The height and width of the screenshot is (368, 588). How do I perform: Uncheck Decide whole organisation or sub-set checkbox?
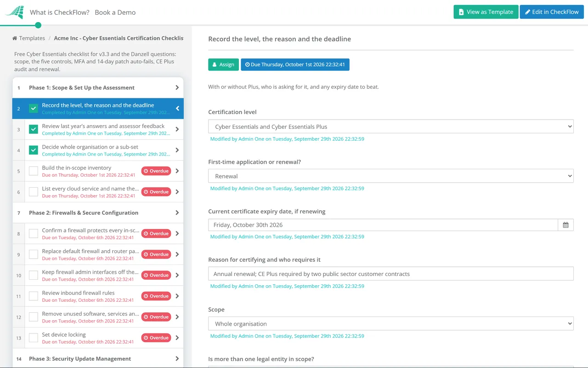pos(34,150)
